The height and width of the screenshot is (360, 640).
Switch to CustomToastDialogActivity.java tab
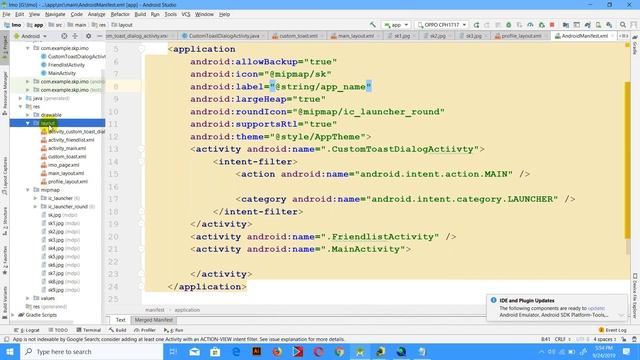click(224, 36)
